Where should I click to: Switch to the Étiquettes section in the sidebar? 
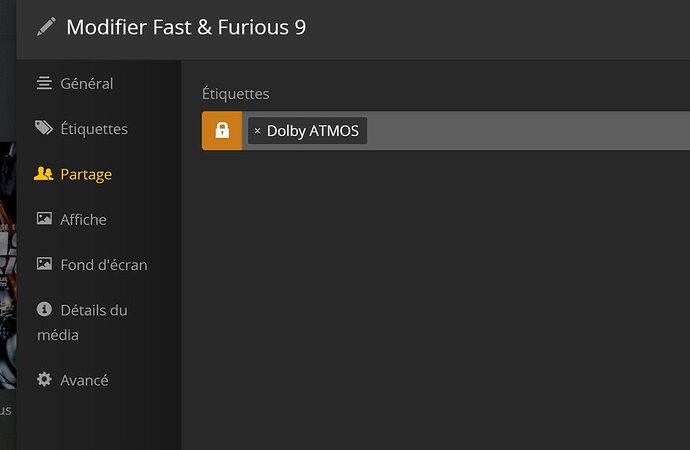[94, 129]
